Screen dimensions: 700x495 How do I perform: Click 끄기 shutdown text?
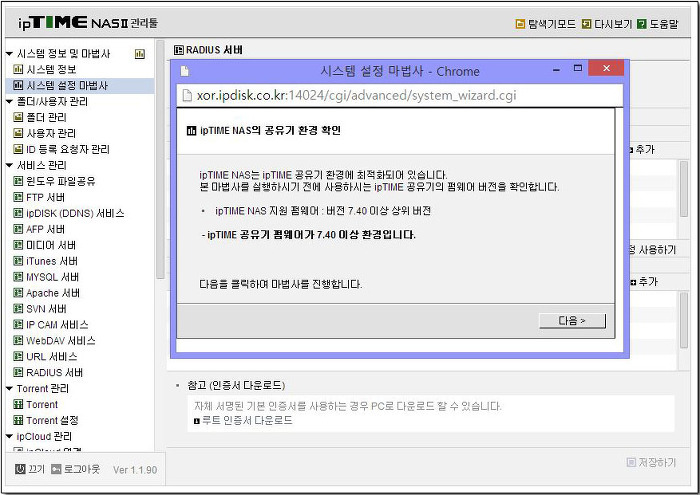click(x=36, y=469)
